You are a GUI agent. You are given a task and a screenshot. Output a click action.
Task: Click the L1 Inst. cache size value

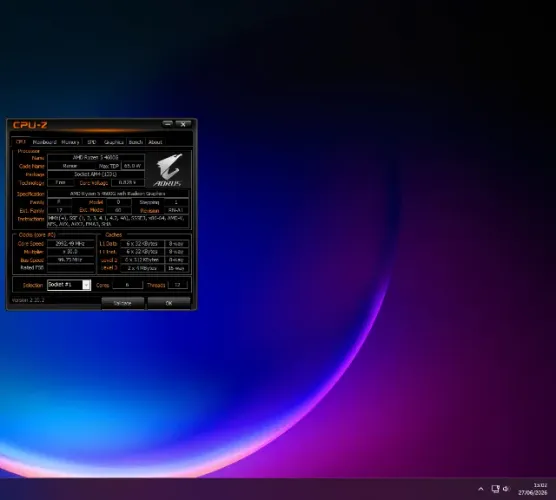pos(142,252)
